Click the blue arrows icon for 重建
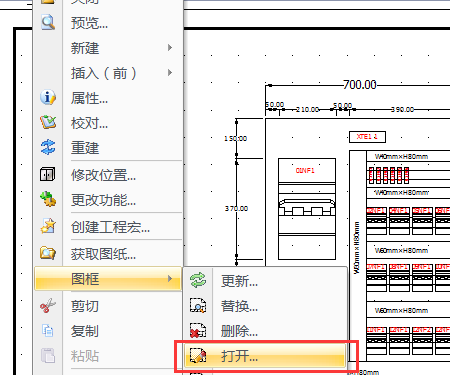Image resolution: width=450 pixels, height=375 pixels. click(48, 147)
